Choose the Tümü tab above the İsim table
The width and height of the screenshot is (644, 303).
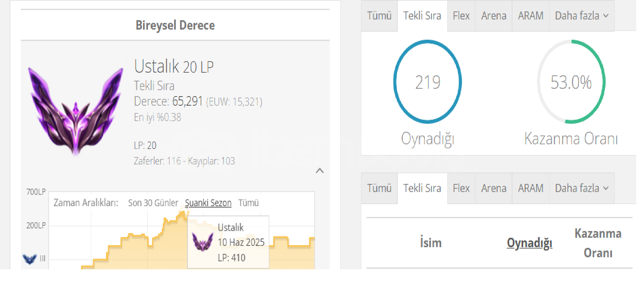[379, 188]
